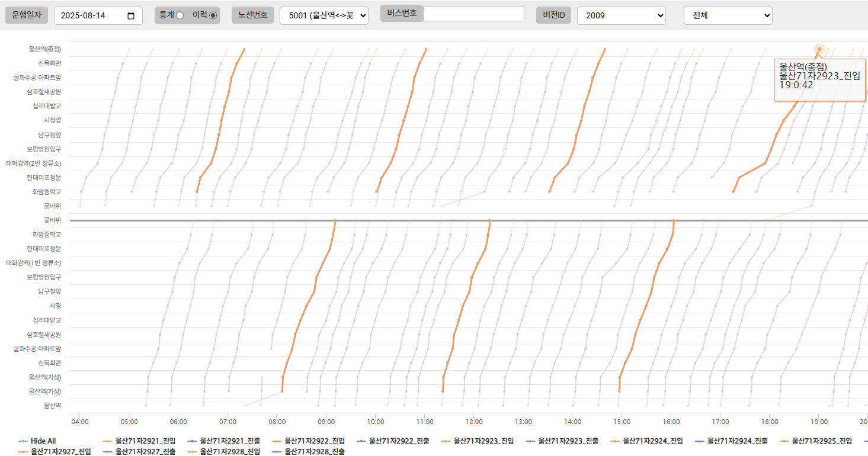Open the 노선번호 5001 route dropdown

[x=324, y=15]
